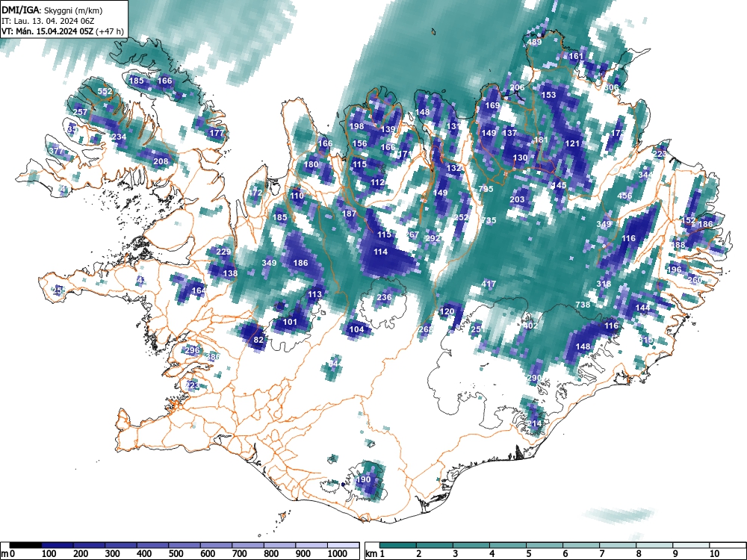Click the black swatch between 0 and 100 m
This screenshot has width=747, height=560.
(25, 545)
